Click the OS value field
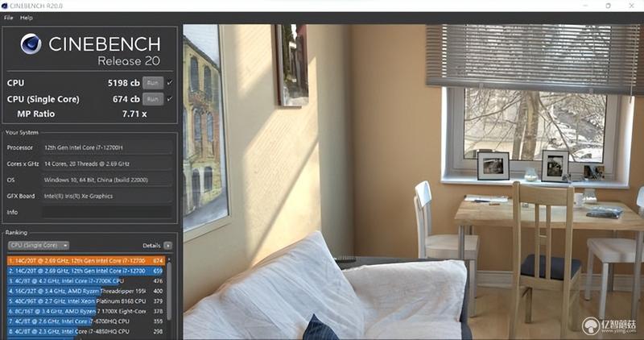 pyautogui.click(x=107, y=180)
